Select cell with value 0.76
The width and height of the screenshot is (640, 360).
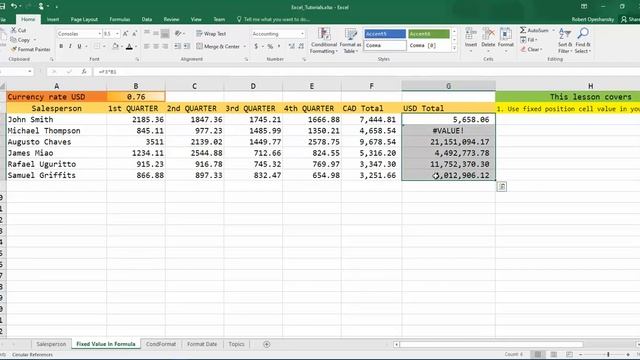[136, 97]
